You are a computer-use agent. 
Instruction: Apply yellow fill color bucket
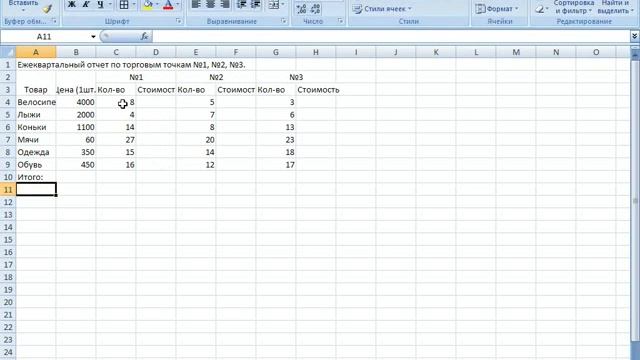point(148,5)
